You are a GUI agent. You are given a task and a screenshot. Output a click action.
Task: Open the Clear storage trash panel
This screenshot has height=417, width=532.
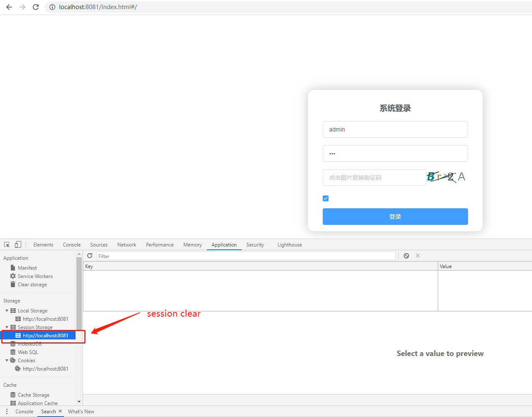click(32, 284)
